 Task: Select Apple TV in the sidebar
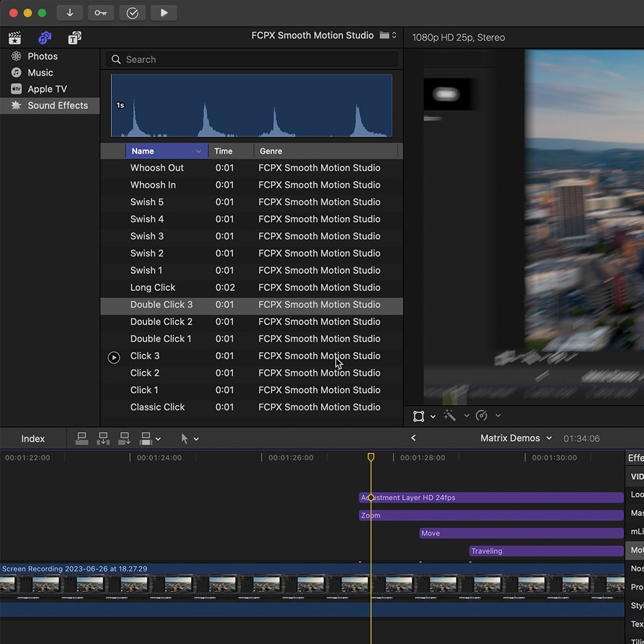[x=46, y=89]
